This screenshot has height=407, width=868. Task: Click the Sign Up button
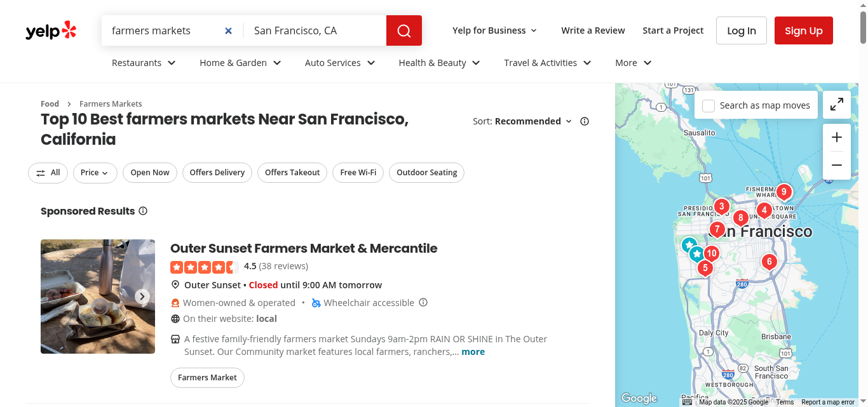(x=804, y=30)
